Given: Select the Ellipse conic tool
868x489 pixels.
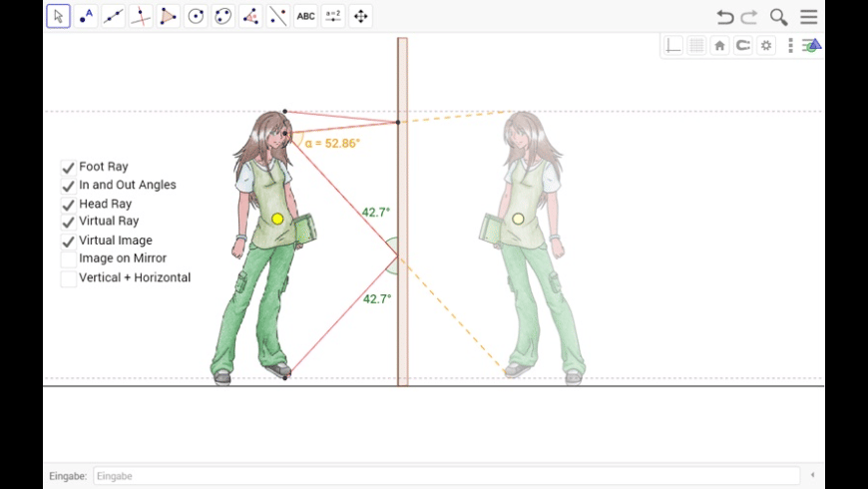Looking at the screenshot, I should pos(223,16).
